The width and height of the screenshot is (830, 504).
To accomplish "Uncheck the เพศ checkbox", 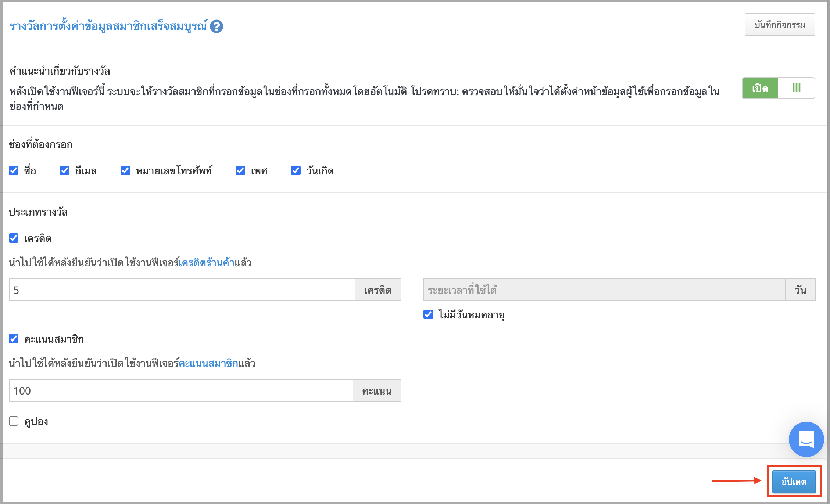I will coord(240,170).
